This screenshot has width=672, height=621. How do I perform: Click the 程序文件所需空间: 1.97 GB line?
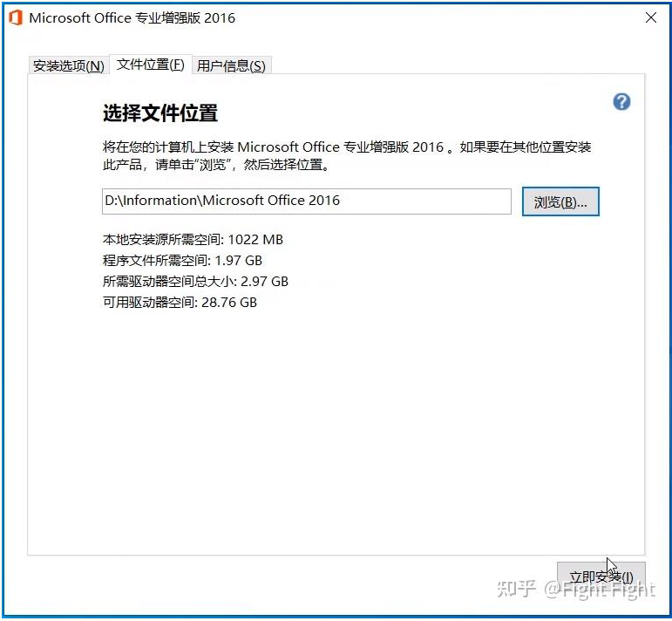tap(182, 260)
